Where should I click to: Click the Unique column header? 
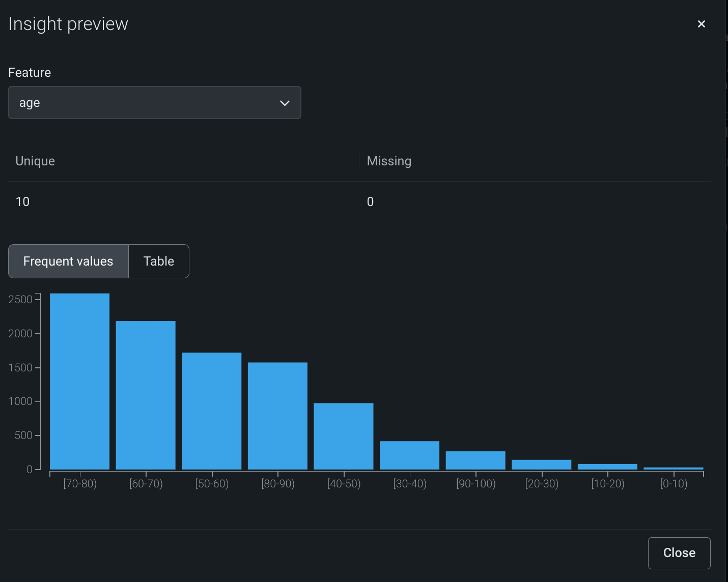point(35,161)
